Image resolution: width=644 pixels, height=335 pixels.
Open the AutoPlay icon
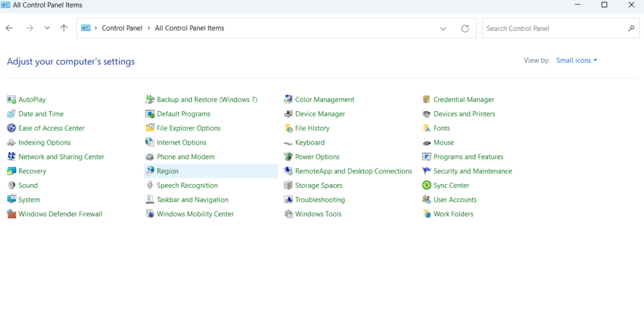point(11,100)
